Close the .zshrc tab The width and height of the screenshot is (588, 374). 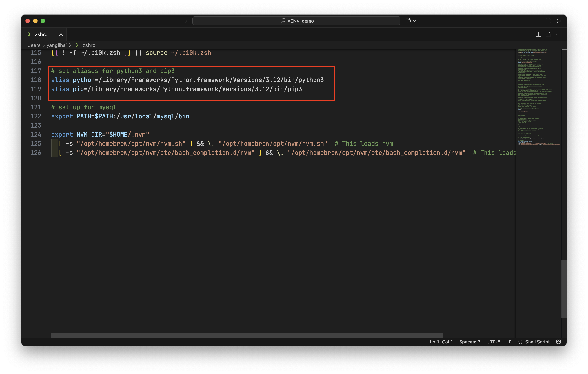pos(61,34)
